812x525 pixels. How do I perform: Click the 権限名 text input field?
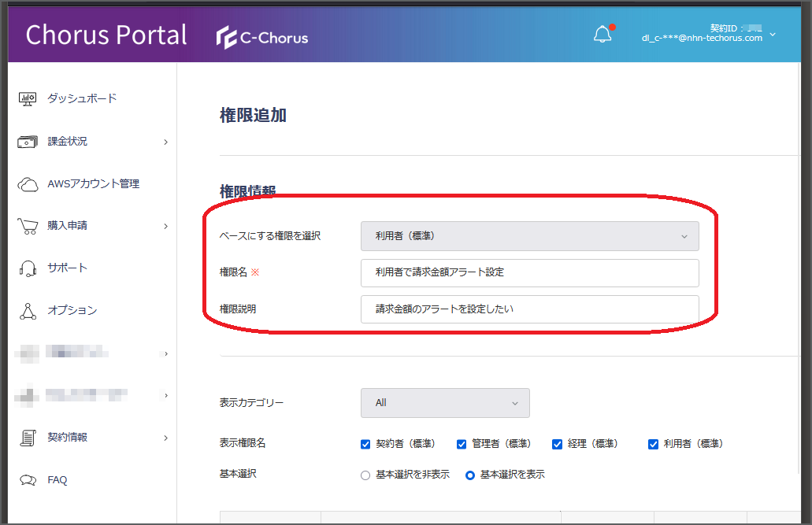coord(530,273)
